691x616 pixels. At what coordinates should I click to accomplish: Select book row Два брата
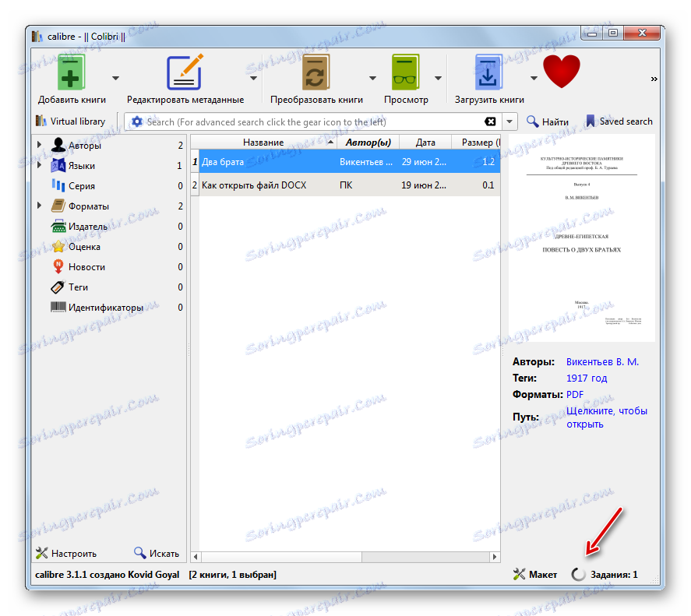pos(346,162)
